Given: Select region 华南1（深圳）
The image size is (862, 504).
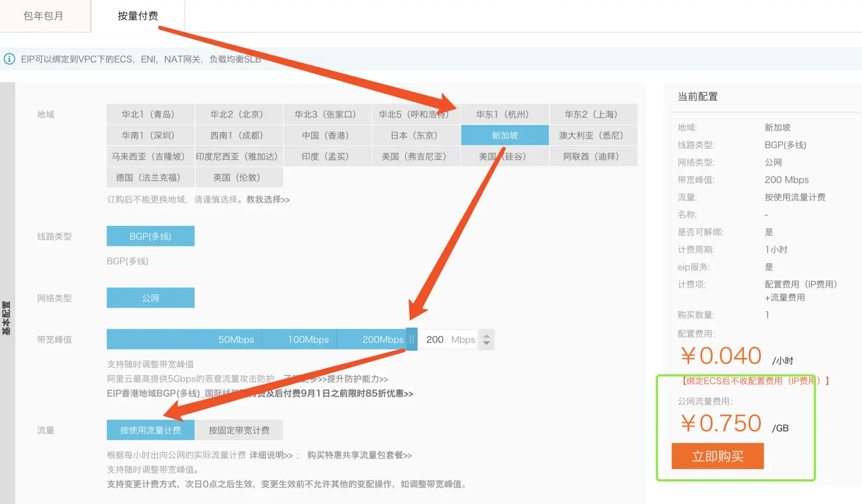Looking at the screenshot, I should [151, 136].
